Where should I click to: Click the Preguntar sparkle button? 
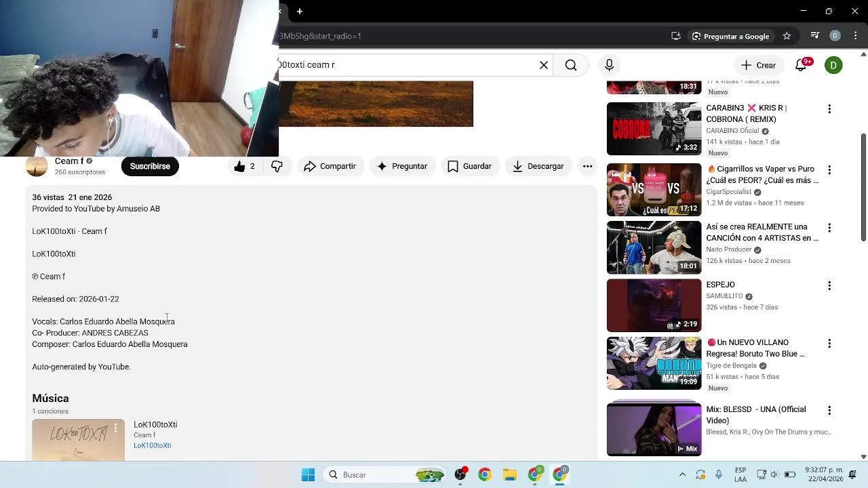click(x=402, y=166)
